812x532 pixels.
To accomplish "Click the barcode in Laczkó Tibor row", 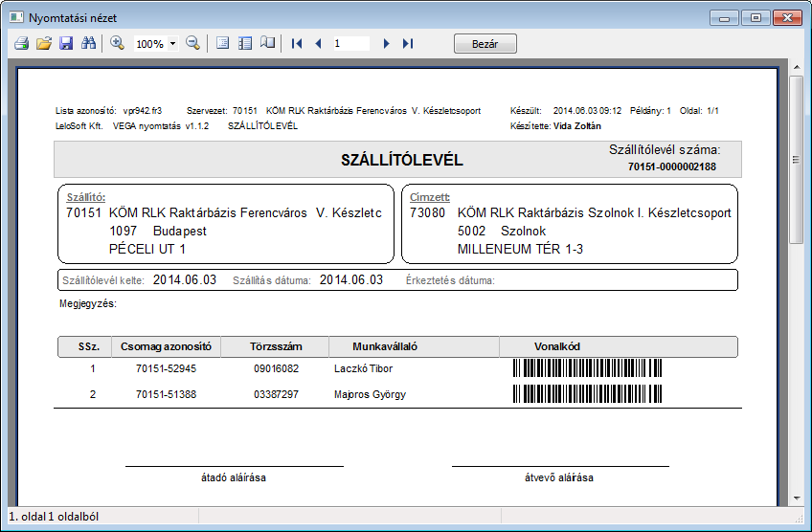I will (x=587, y=368).
